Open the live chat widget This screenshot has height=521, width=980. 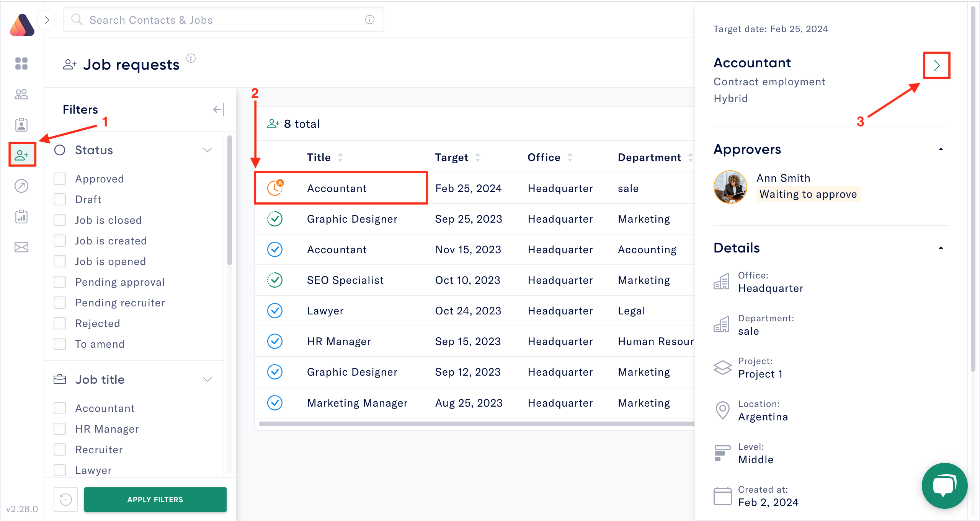944,486
